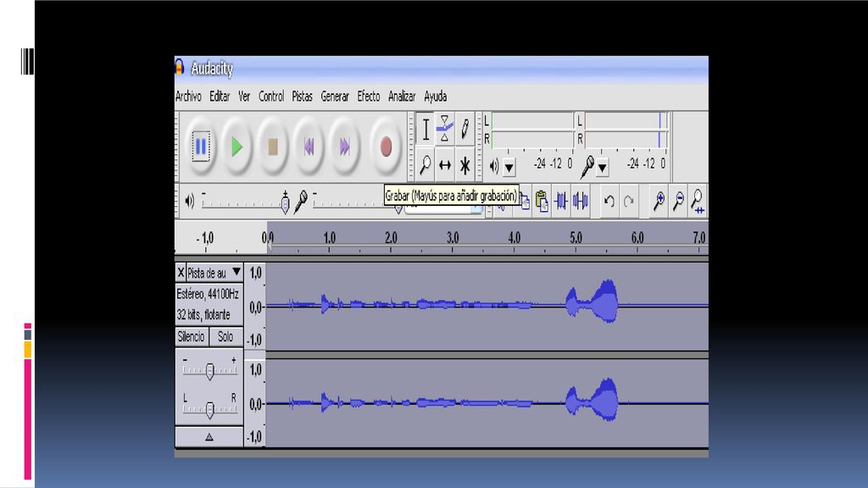Click the Trim audio icon
Image resolution: width=868 pixels, height=488 pixels.
(561, 201)
